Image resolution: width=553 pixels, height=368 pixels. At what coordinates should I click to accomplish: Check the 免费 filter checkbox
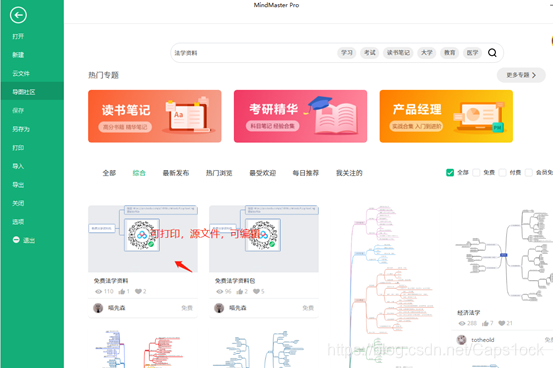point(476,173)
